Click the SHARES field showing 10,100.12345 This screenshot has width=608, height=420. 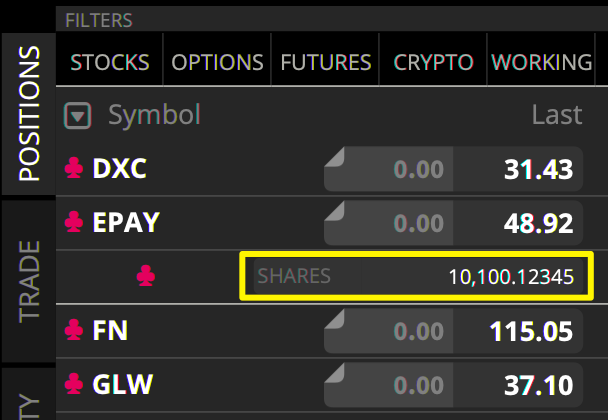[417, 277]
